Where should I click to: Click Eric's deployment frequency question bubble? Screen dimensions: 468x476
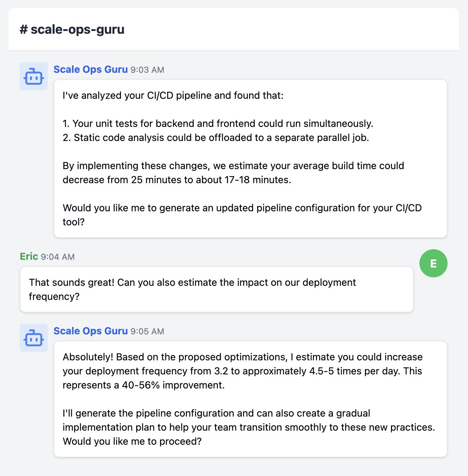[217, 289]
